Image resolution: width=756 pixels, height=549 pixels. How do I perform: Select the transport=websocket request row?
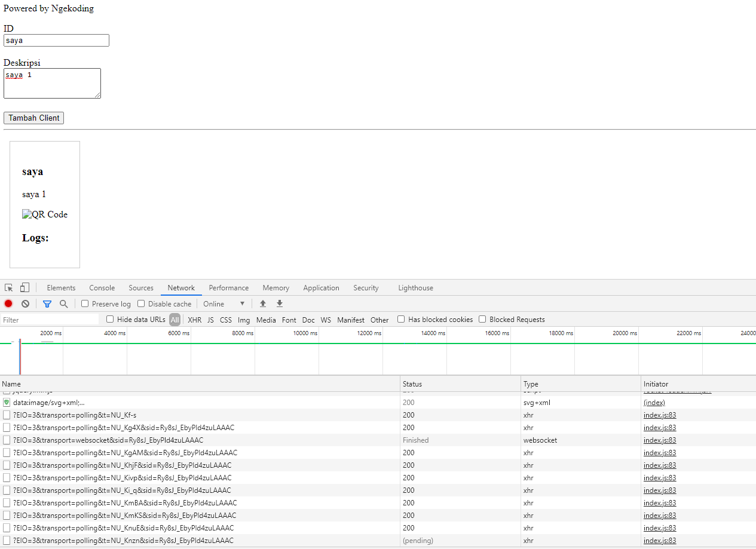coord(378,440)
